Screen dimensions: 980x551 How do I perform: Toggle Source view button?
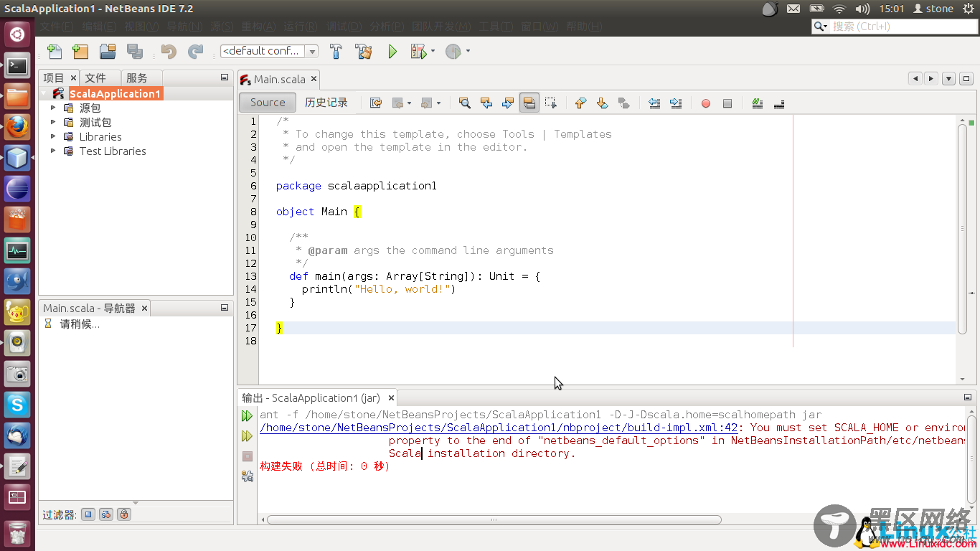click(x=268, y=103)
